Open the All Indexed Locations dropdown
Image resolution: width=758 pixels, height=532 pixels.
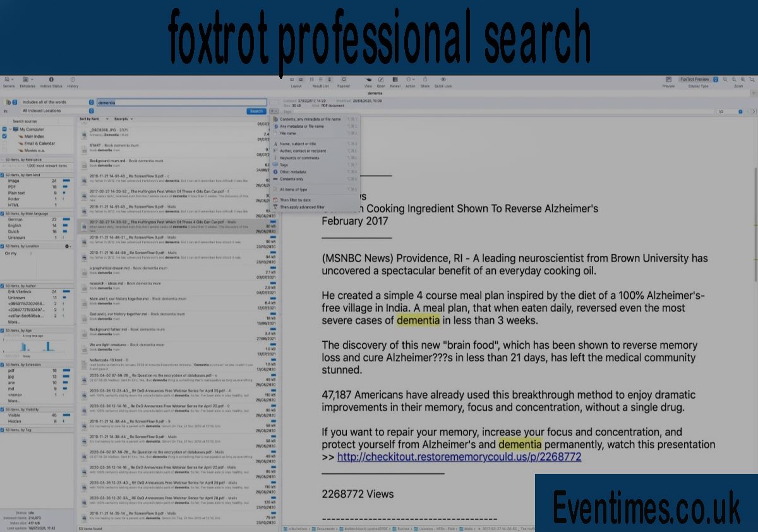(92, 111)
